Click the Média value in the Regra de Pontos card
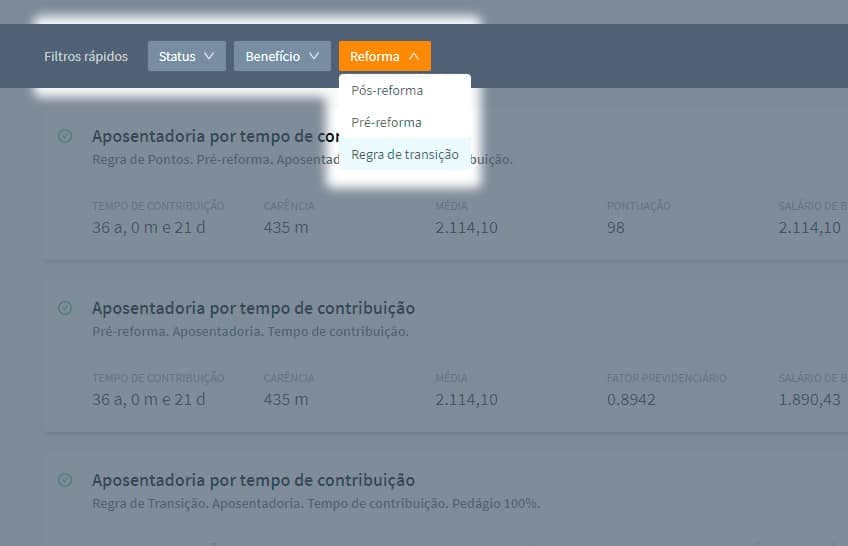Screen dimensions: 848x546 point(466,228)
